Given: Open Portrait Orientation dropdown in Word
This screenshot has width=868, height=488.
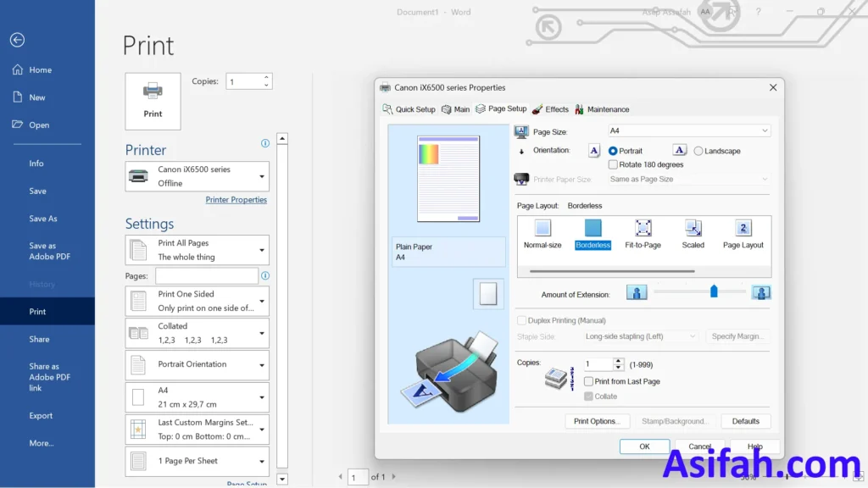Looking at the screenshot, I should tap(197, 364).
